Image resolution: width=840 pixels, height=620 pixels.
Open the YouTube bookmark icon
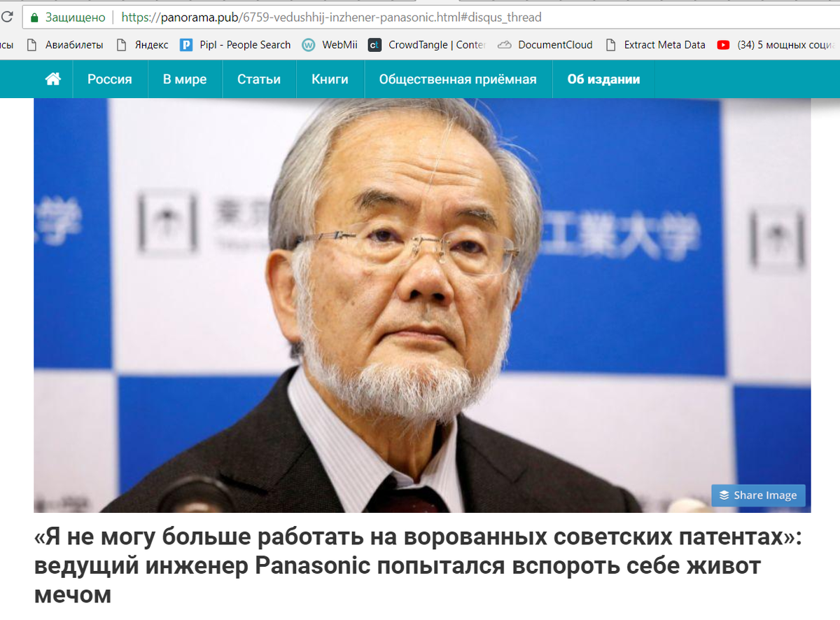pos(723,45)
